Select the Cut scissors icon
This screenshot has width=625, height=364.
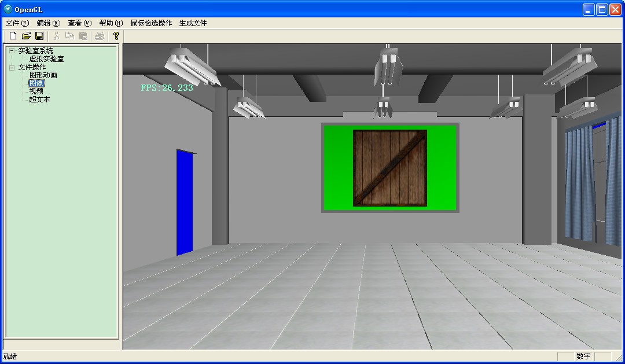[56, 35]
